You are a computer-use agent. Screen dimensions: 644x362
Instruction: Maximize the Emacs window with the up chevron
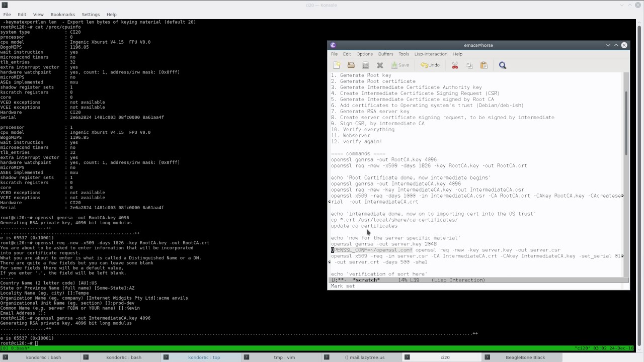click(616, 45)
